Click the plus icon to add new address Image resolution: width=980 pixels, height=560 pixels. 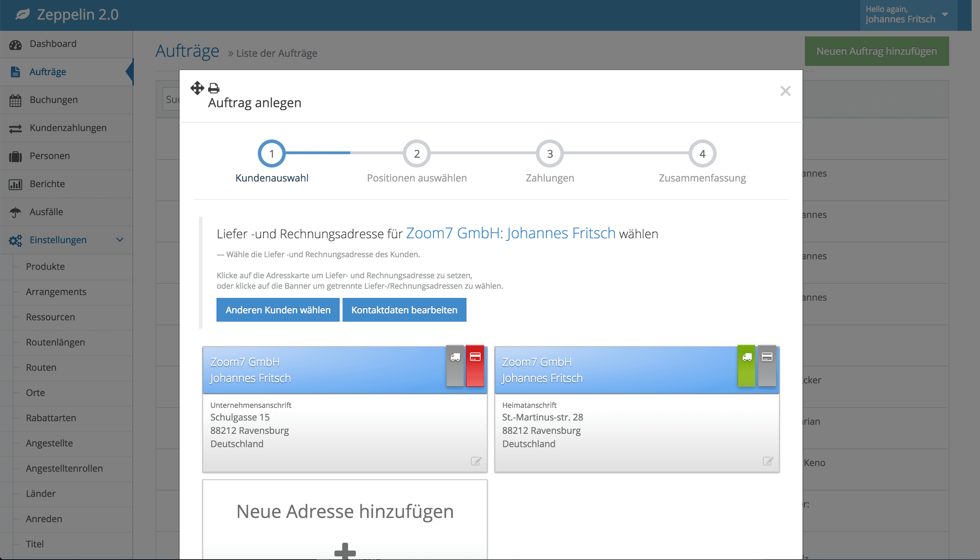pyautogui.click(x=345, y=551)
